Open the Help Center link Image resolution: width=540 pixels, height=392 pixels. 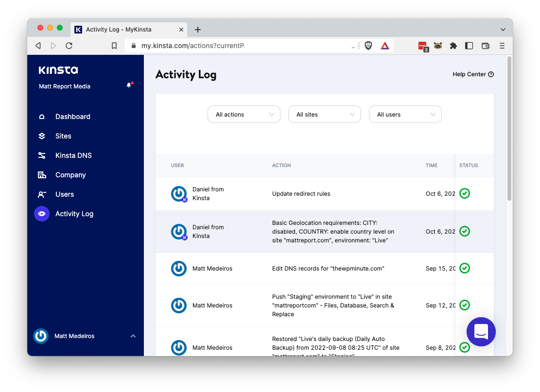point(473,74)
